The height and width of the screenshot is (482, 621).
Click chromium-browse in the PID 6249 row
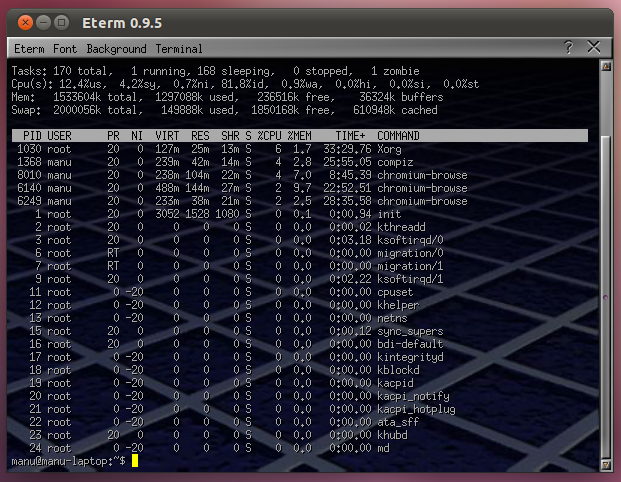(422, 201)
